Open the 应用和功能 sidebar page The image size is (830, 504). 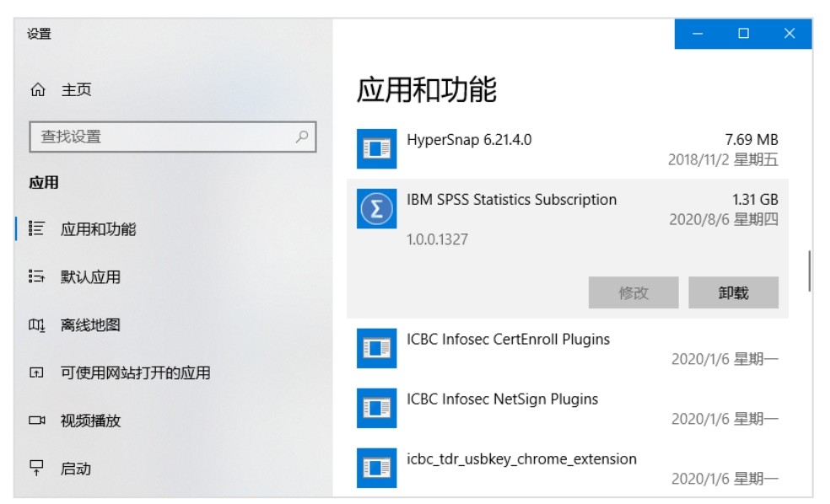click(x=98, y=229)
